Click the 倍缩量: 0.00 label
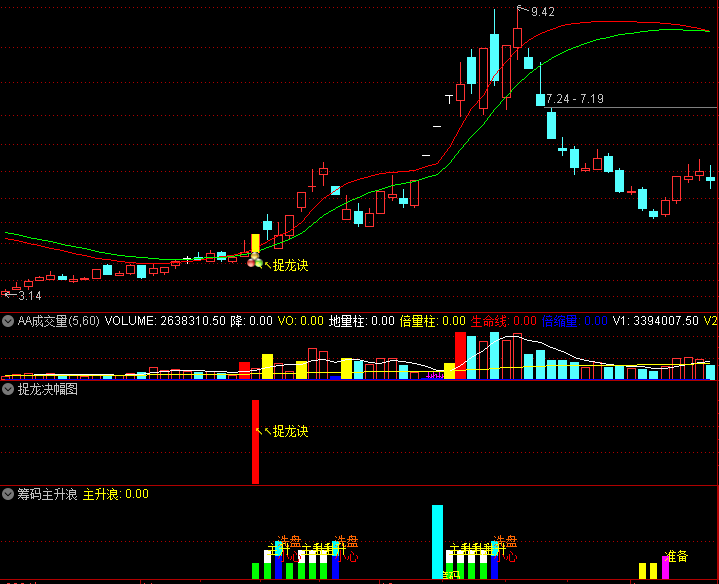 pos(575,321)
